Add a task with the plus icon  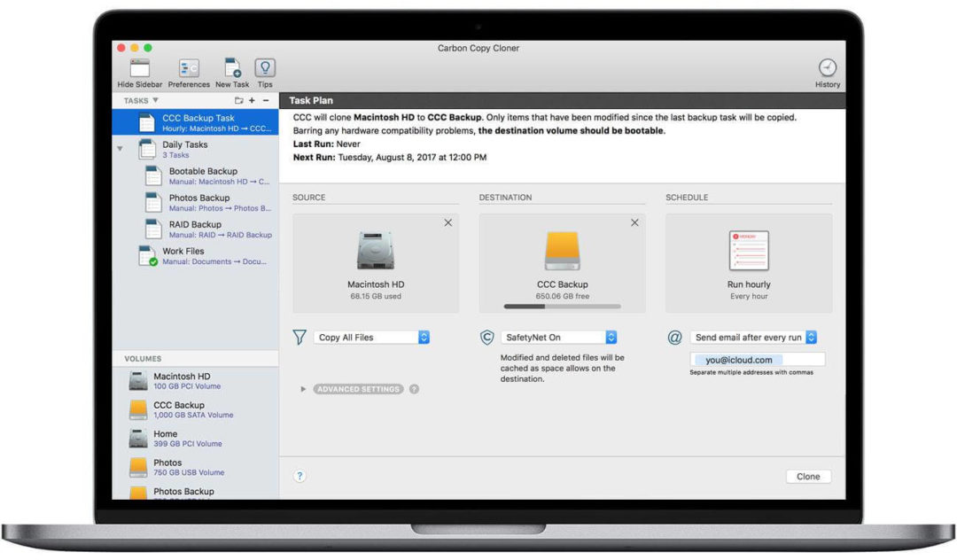253,100
